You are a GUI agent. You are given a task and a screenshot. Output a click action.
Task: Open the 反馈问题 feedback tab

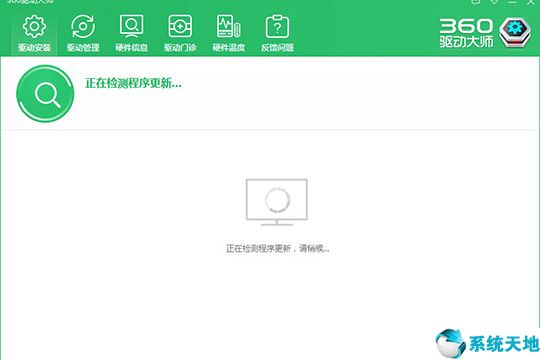tap(277, 34)
